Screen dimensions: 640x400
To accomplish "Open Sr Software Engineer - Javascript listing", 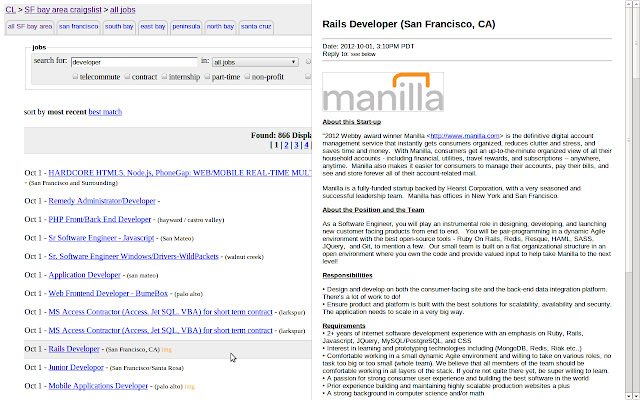I will 101,238.
